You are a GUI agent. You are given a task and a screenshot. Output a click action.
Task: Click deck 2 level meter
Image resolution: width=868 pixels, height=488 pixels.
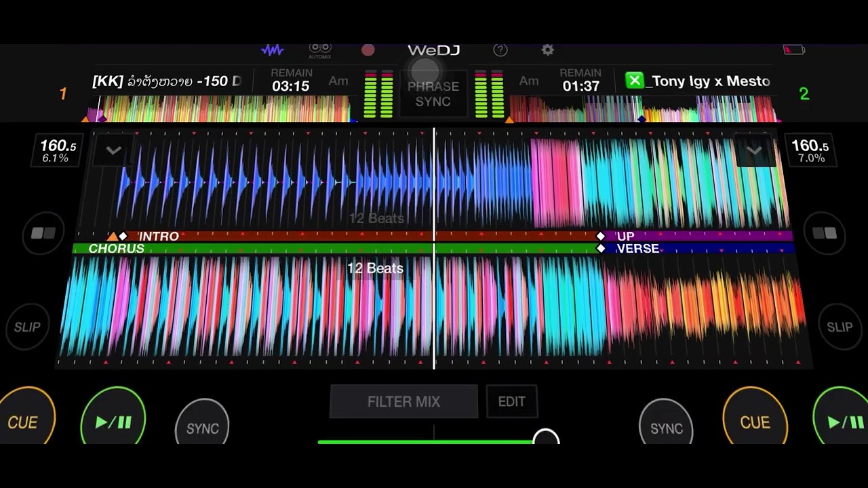[489, 94]
